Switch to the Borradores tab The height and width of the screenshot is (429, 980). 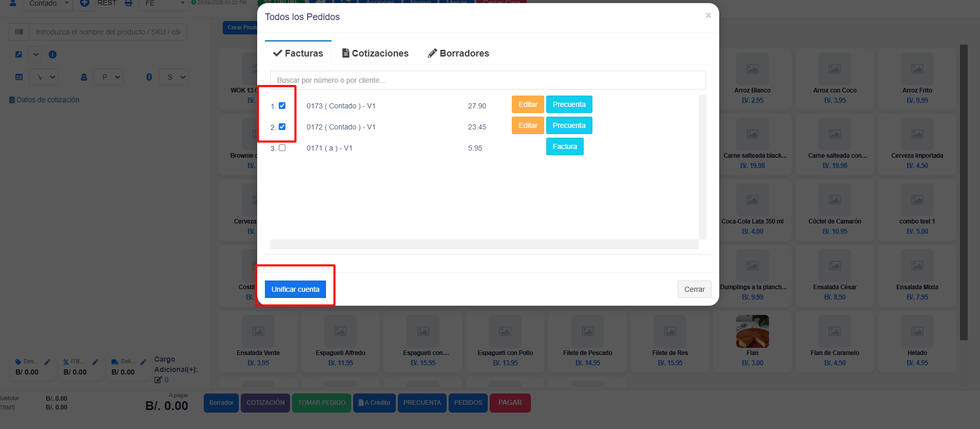(458, 53)
